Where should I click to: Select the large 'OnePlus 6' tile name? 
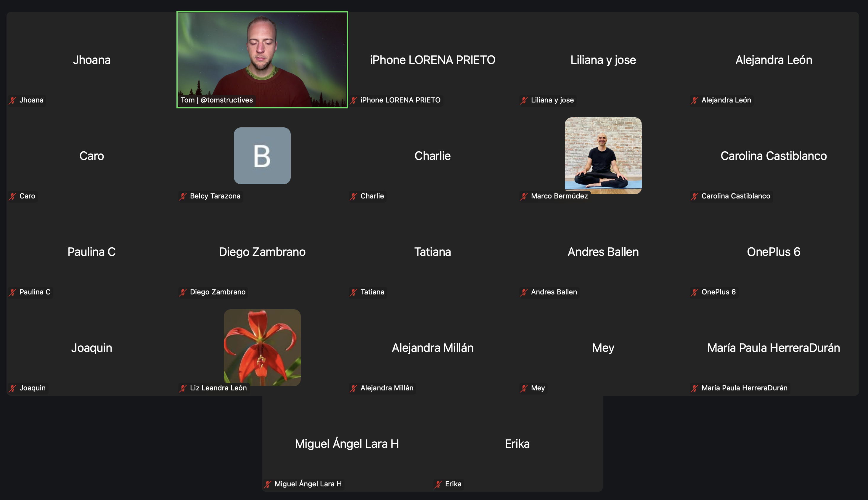[x=774, y=252]
